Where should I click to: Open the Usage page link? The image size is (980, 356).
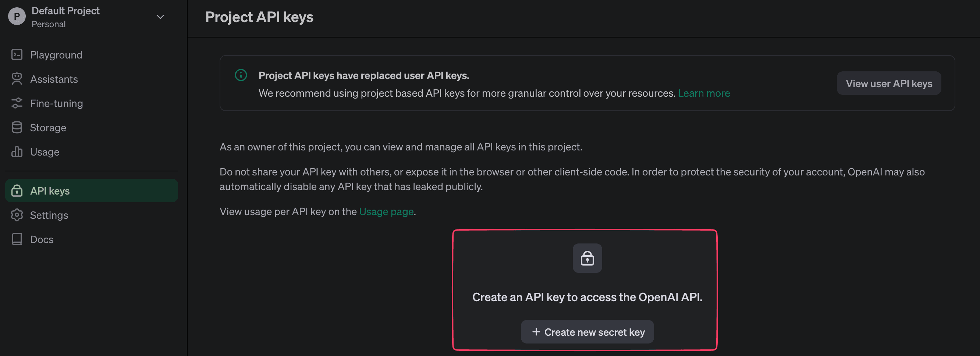pos(386,211)
